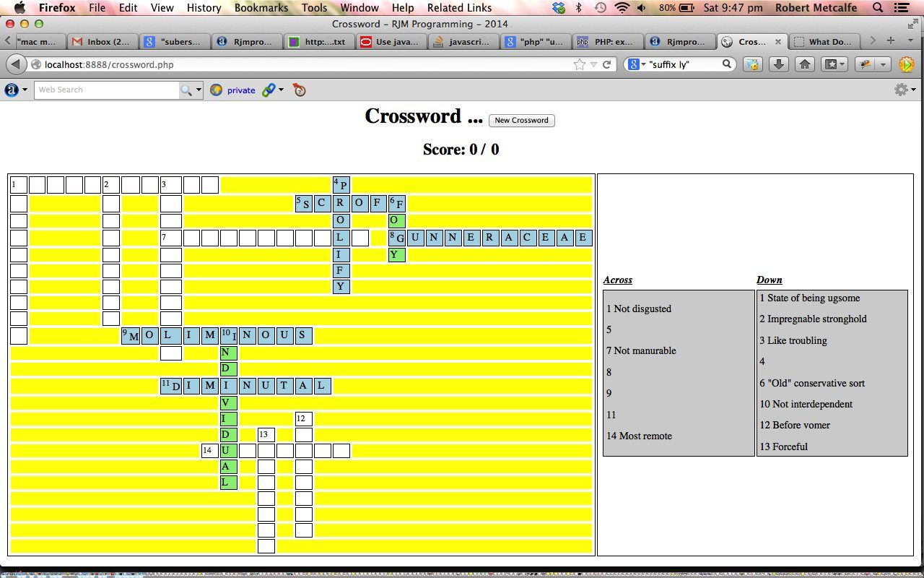Click the smiley face toolbar icon
924x578 pixels.
753,64
